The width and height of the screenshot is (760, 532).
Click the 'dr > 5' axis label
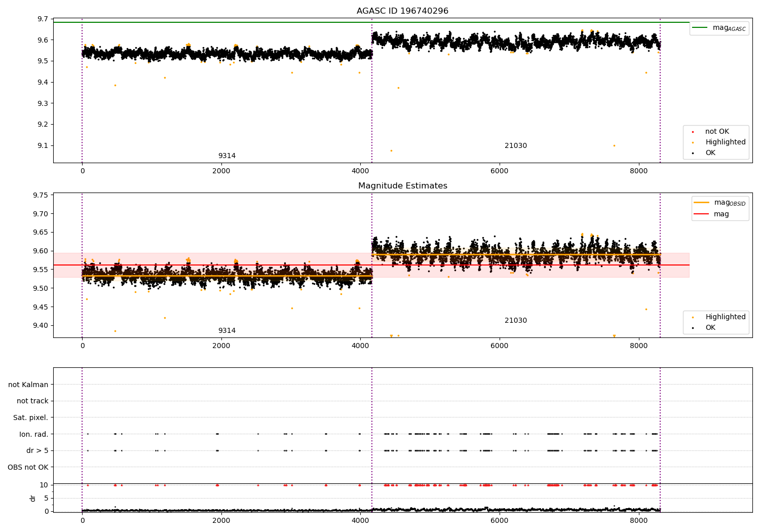coord(37,450)
